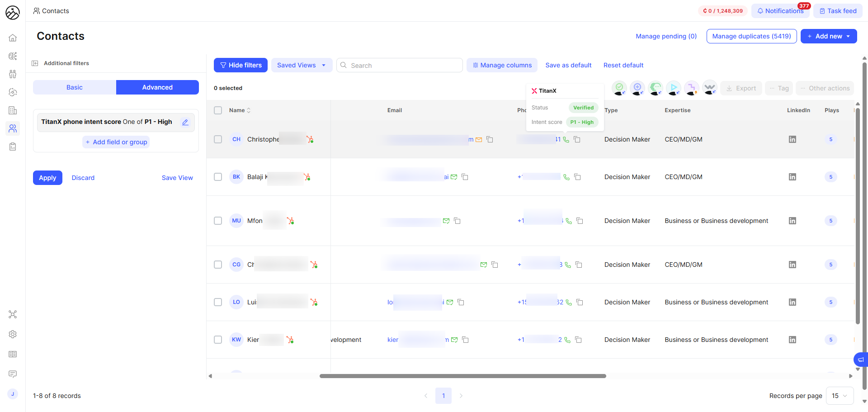Screen dimensions: 868x412
Task: Check the select-all checkbox in the table header
Action: (x=218, y=110)
